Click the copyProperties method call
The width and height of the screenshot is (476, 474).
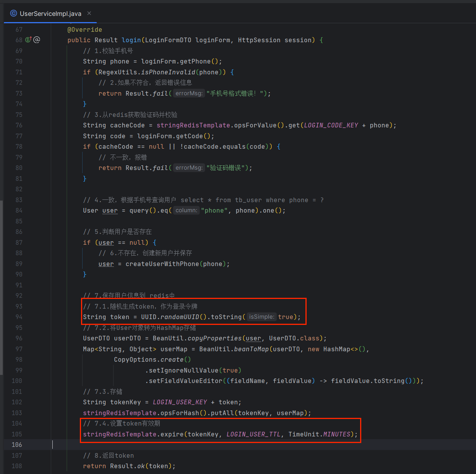coord(215,338)
